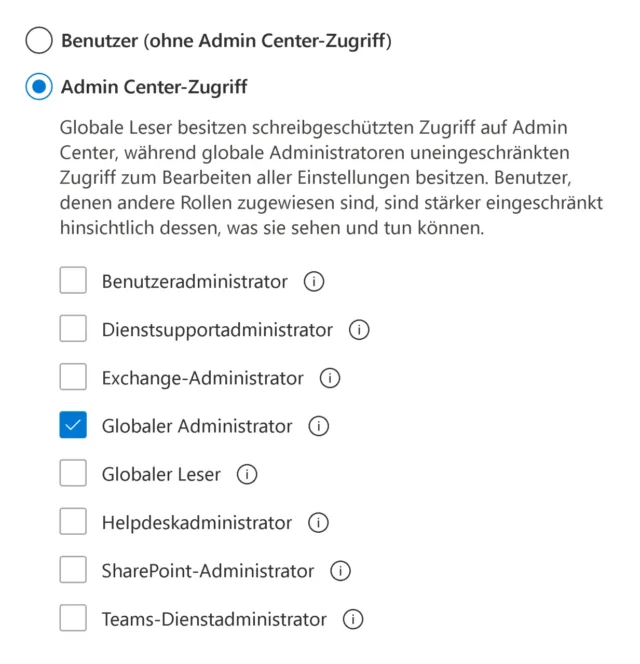This screenshot has width=640, height=664.
Task: Enable the Benutzeradministrator checkbox
Action: (x=73, y=281)
